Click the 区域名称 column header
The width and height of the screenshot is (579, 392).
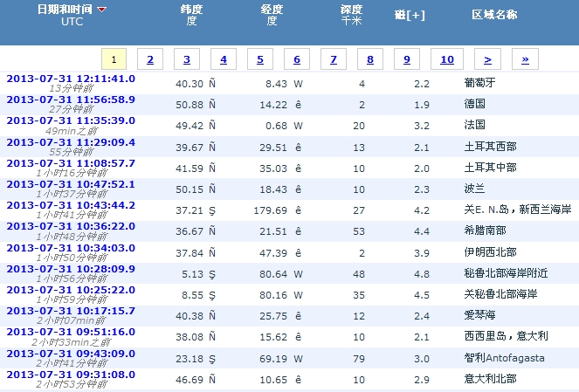(494, 15)
